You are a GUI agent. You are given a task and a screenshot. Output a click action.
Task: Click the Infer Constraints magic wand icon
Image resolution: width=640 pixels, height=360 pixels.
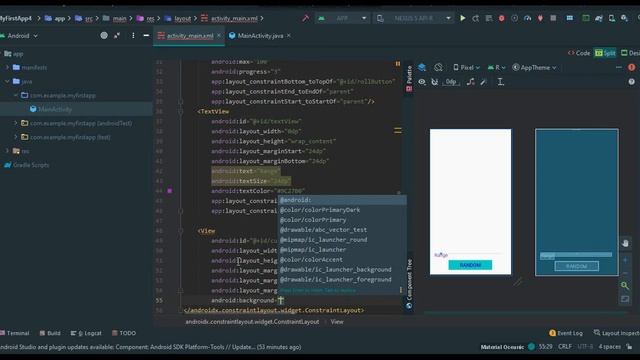484,82
